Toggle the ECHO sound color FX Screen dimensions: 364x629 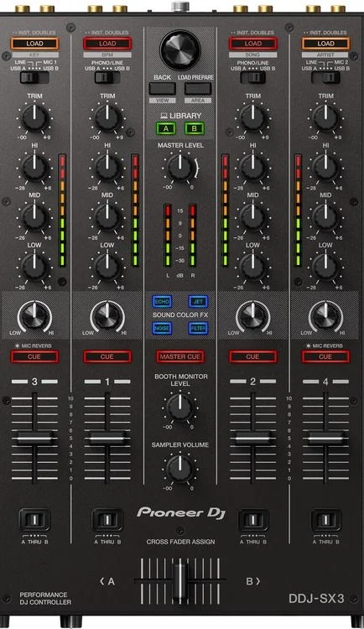click(162, 302)
